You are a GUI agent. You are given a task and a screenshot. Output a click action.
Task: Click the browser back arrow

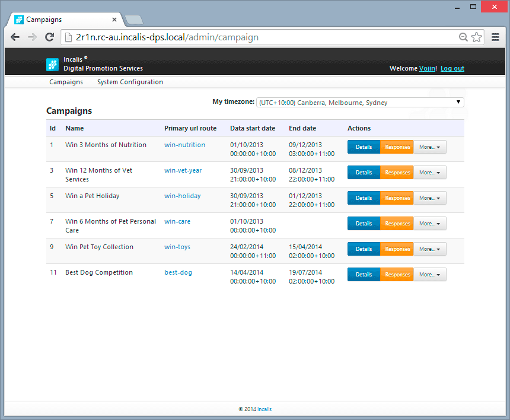15,37
